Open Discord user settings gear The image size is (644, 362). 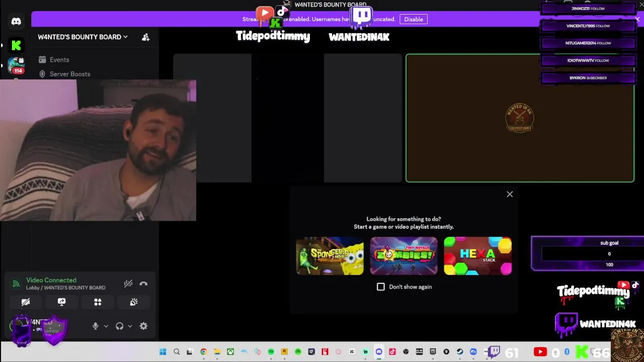143,326
